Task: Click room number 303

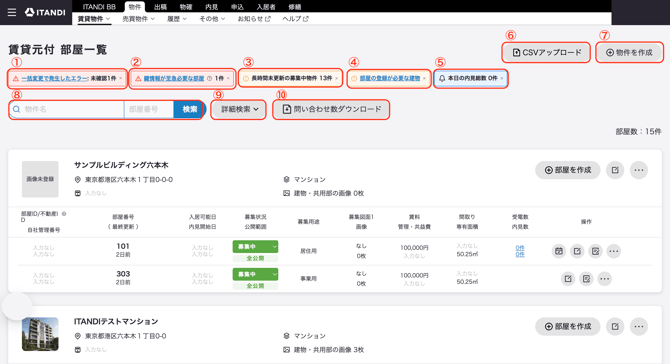Action: click(123, 274)
